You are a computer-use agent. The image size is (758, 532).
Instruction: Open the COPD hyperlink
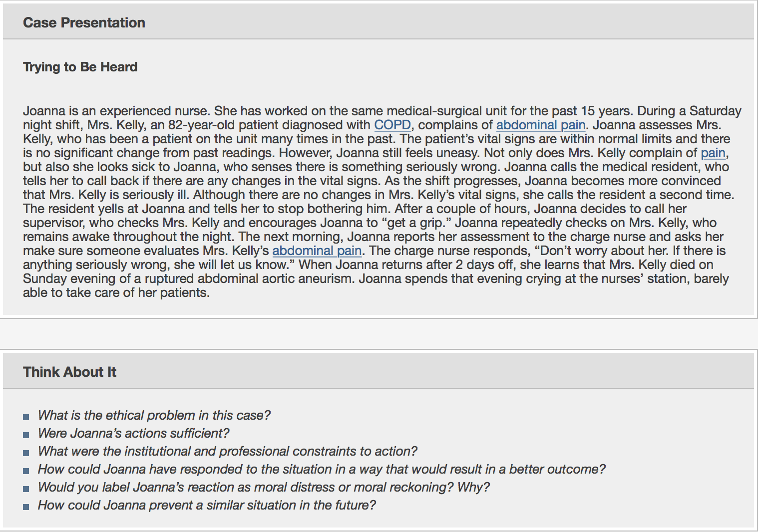click(x=392, y=125)
